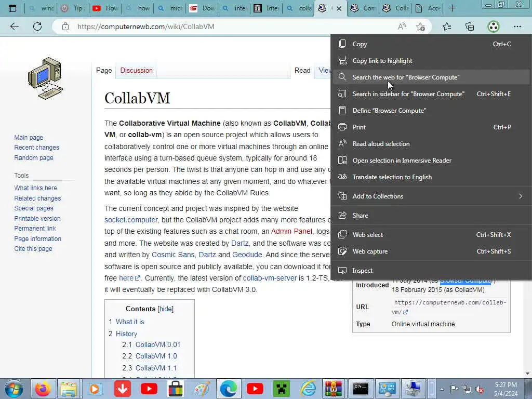Click the address bar URL field

click(234, 26)
